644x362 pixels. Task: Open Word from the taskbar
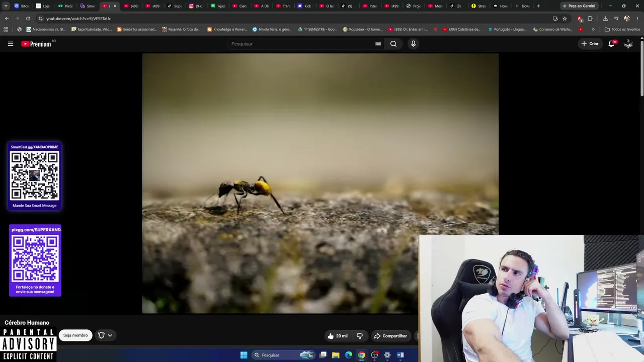click(x=400, y=355)
